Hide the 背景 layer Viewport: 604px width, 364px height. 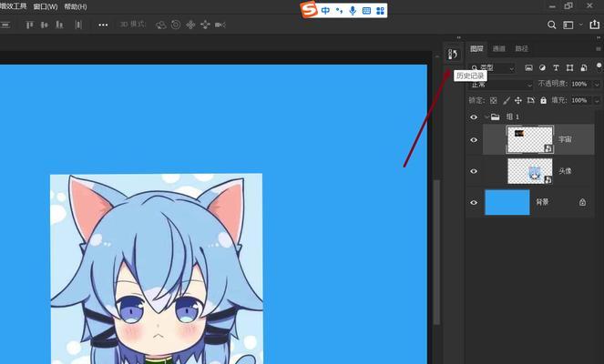pyautogui.click(x=474, y=202)
